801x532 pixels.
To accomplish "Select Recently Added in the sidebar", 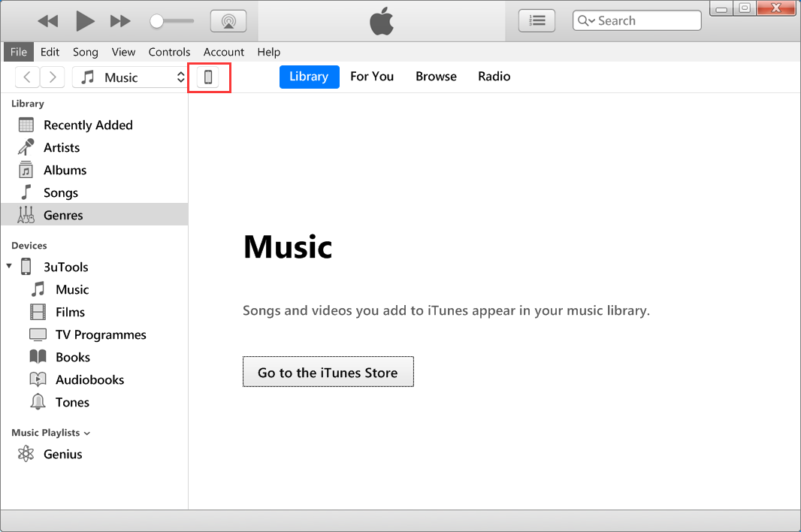I will click(x=95, y=125).
